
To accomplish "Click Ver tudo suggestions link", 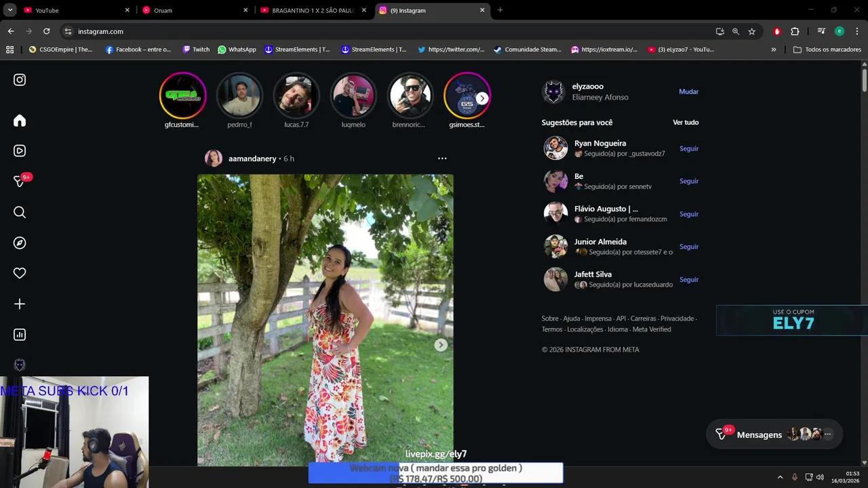I will pos(686,123).
